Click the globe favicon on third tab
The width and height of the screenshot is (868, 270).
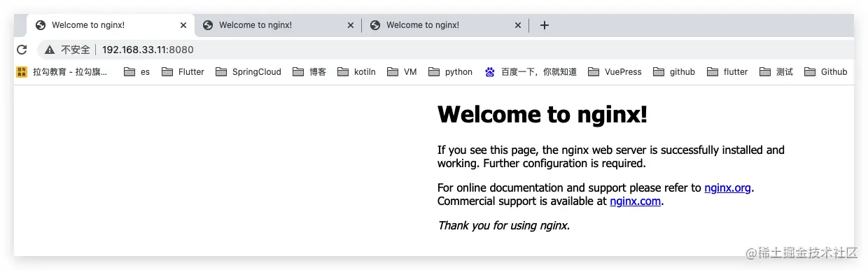click(x=375, y=25)
